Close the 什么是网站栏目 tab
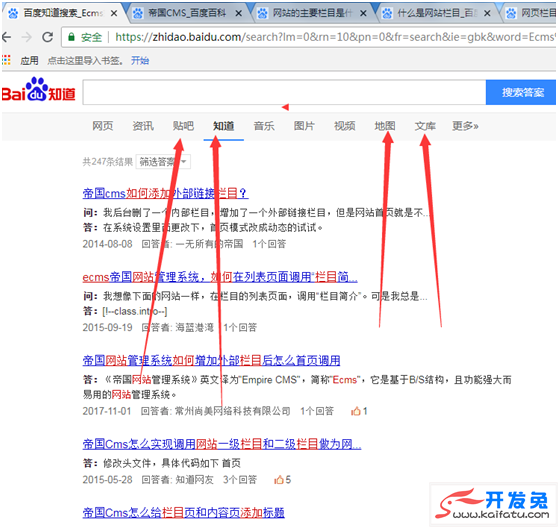 pos(488,14)
